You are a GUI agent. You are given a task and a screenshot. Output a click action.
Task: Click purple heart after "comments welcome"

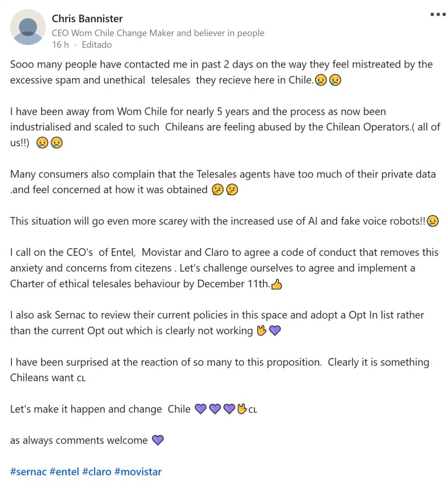pyautogui.click(x=158, y=441)
